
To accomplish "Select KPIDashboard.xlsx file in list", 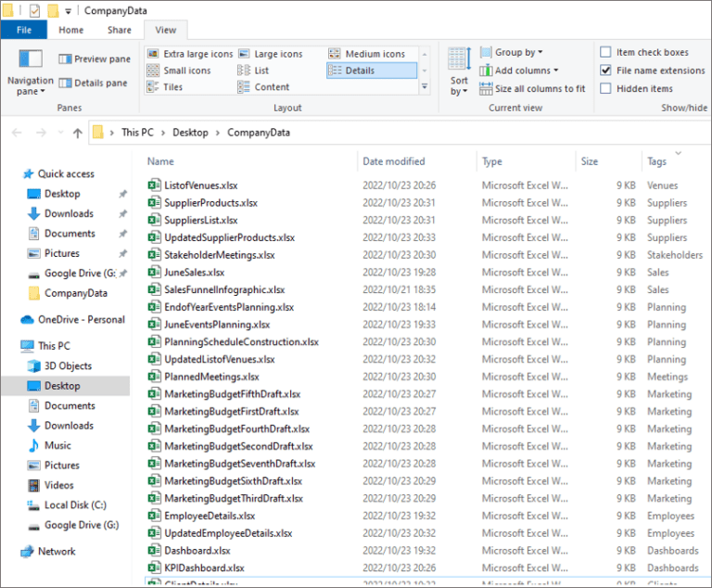I will [204, 568].
